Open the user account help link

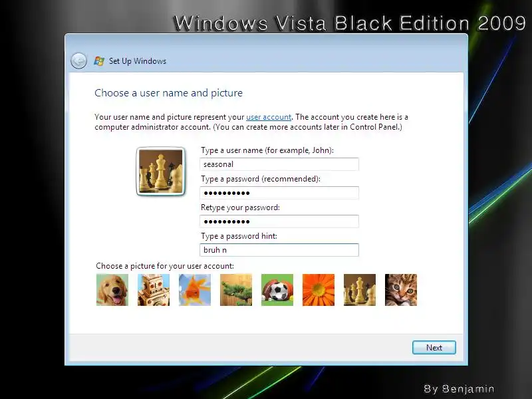[x=269, y=117]
